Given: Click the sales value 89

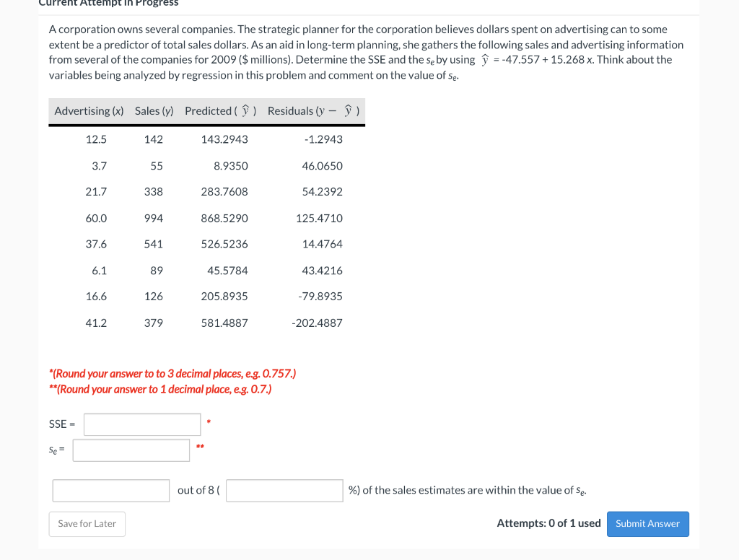Looking at the screenshot, I should pos(157,271).
